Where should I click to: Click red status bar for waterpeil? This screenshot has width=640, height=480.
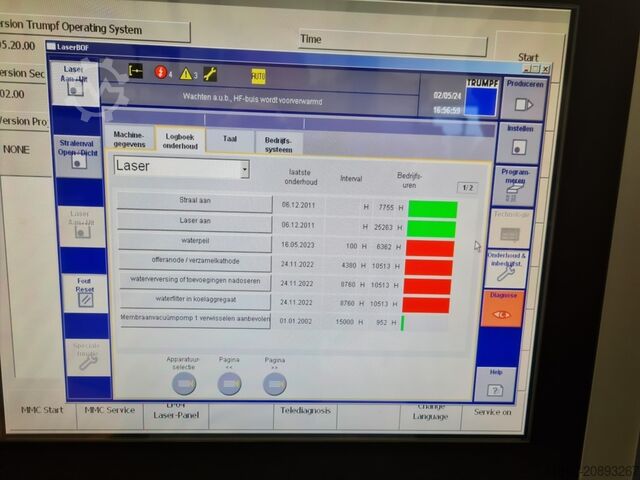(430, 248)
